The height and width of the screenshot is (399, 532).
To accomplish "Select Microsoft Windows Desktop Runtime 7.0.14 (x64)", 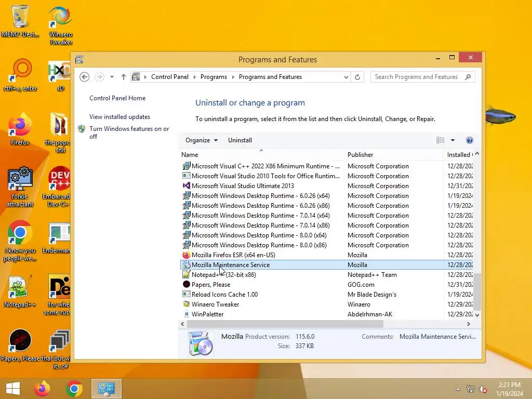I will point(327,216).
